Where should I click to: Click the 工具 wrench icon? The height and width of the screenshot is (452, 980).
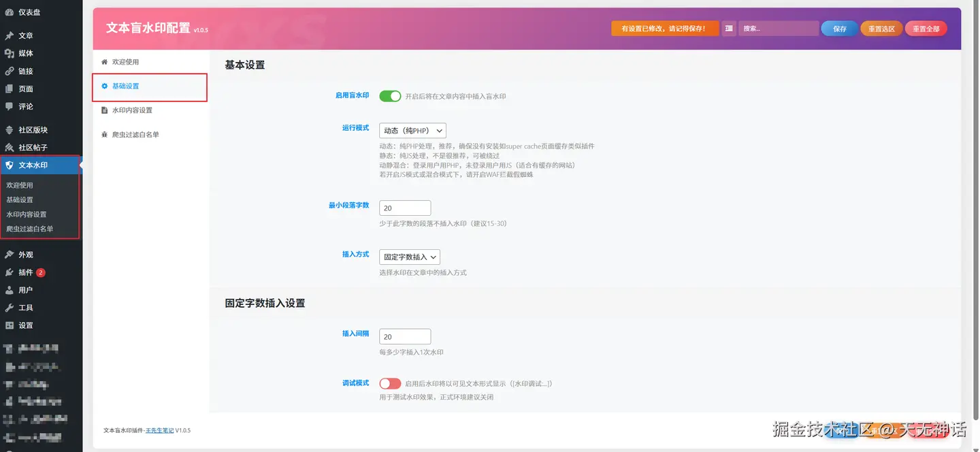pyautogui.click(x=9, y=308)
